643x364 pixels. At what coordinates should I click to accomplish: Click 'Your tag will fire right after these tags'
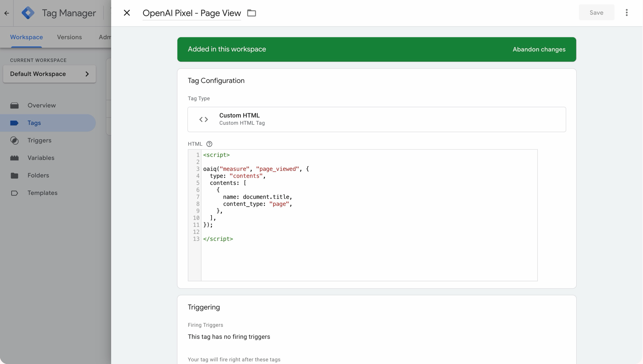(234, 359)
